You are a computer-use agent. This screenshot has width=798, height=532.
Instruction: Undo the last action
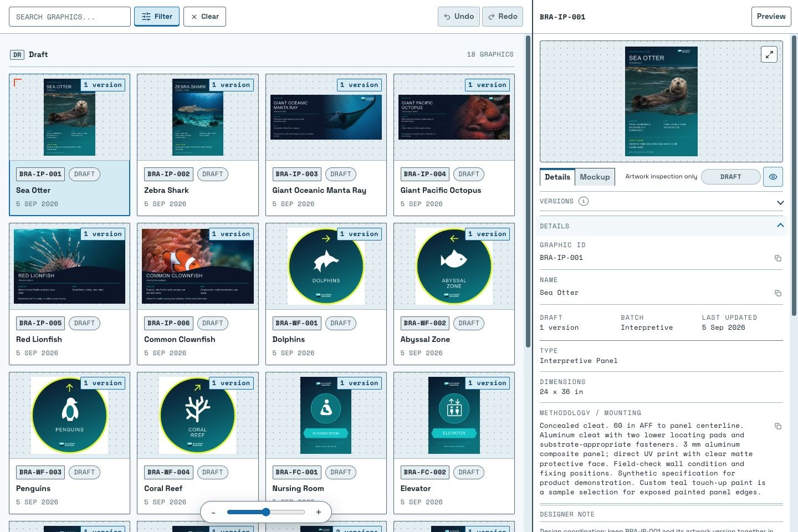(459, 17)
